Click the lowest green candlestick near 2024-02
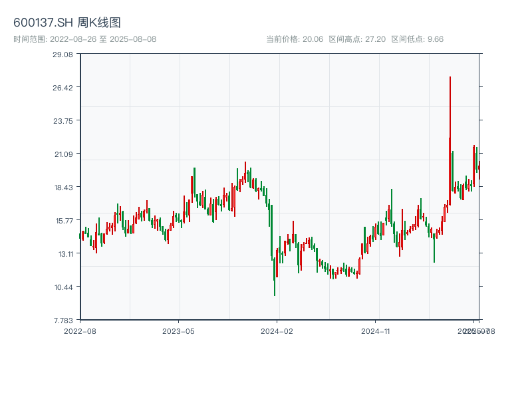This screenshot has width=532, height=399. click(x=275, y=278)
